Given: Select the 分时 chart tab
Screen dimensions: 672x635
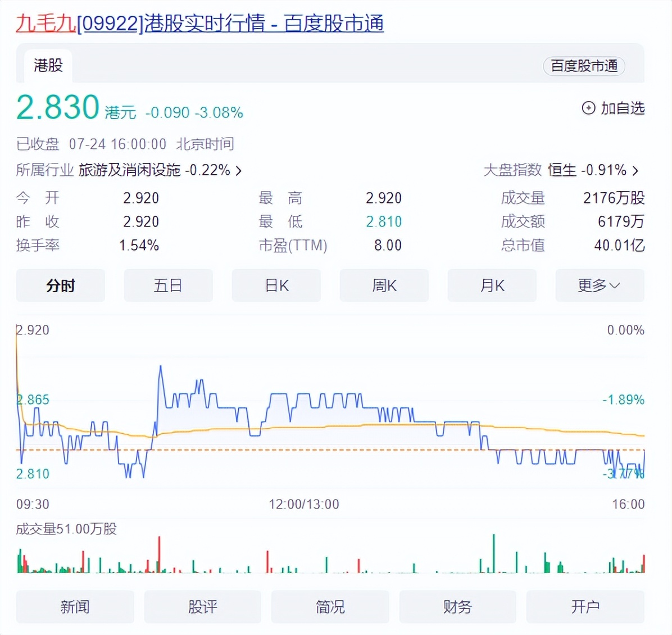Looking at the screenshot, I should 61,285.
